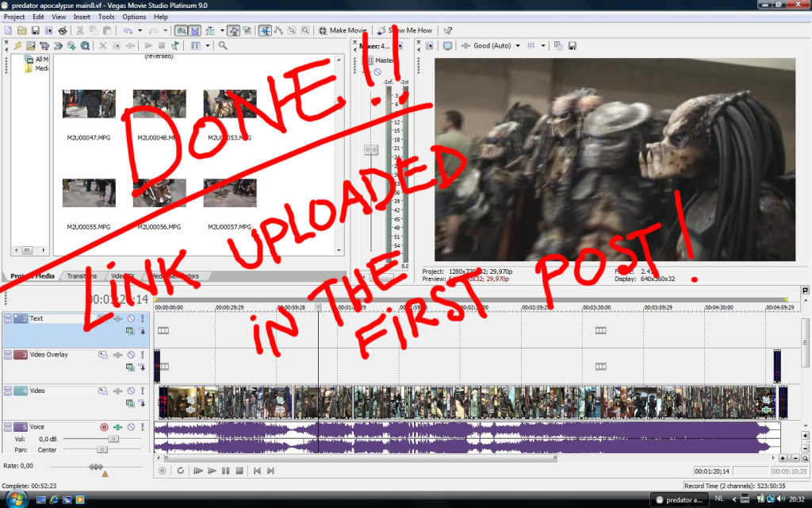Viewport: 812px width, 508px height.
Task: Select the Normal edit tool
Action: click(265, 31)
